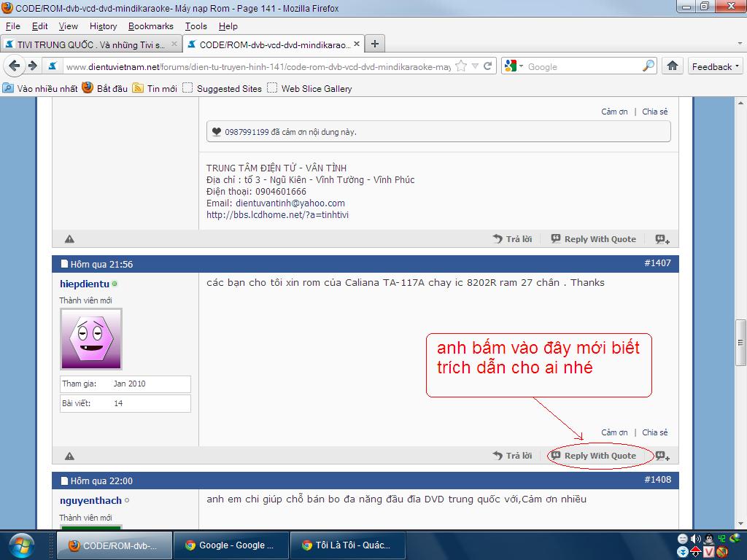Click the tab list dropdown arrow
The image size is (747, 560).
[x=740, y=44]
